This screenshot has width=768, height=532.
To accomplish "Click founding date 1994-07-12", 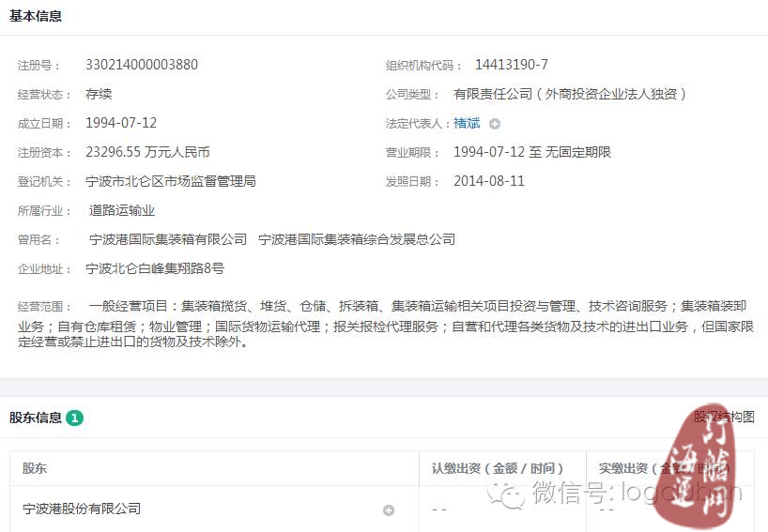I will click(x=121, y=123).
